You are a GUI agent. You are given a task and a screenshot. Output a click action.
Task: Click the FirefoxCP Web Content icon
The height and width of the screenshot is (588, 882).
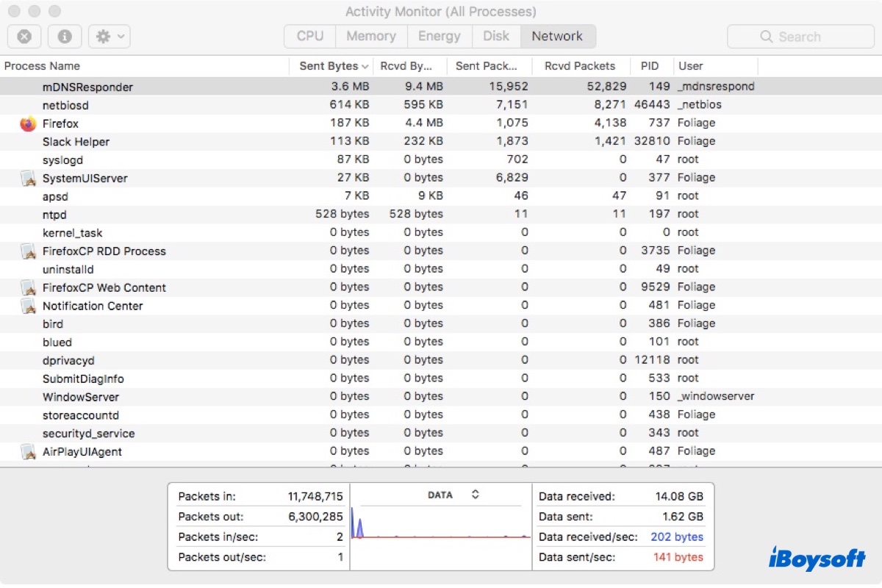click(x=28, y=287)
